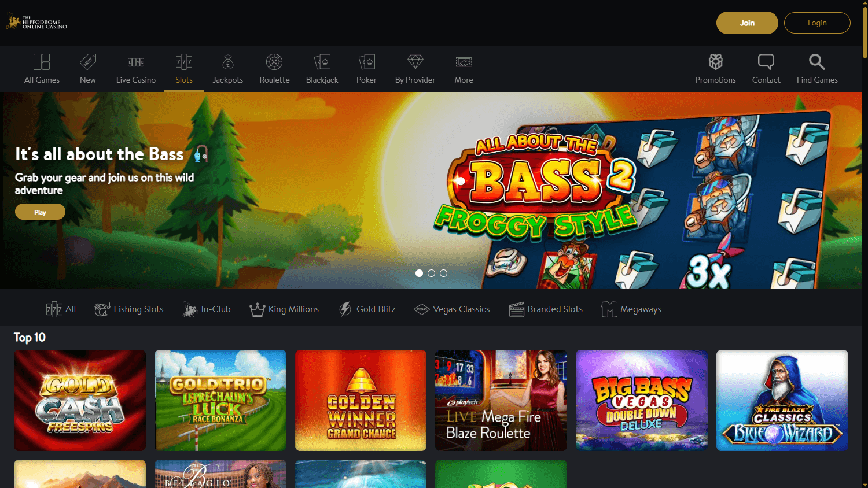The image size is (868, 488).
Task: Click the Vegas Classics badge icon
Action: [x=422, y=309]
